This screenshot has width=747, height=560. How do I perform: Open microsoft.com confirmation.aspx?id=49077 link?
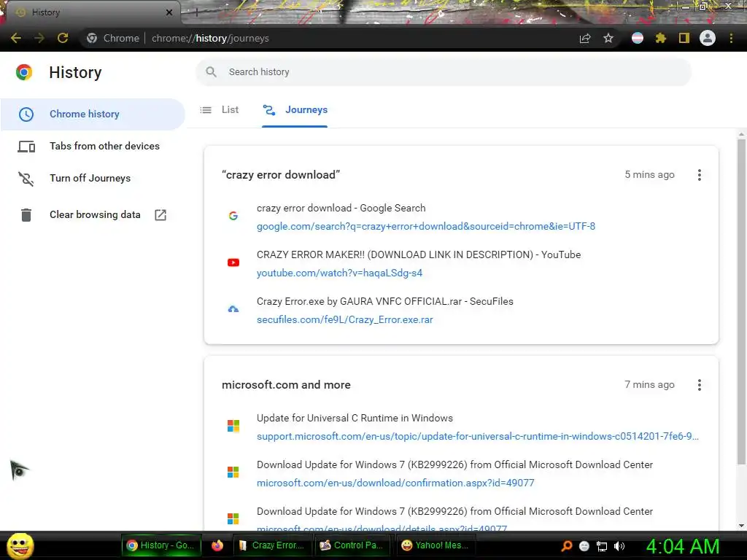(395, 483)
